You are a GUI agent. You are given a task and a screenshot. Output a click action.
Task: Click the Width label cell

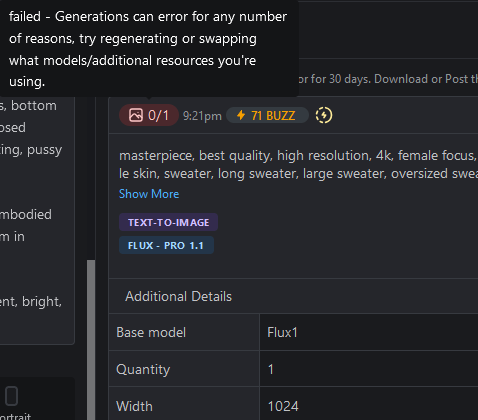pos(184,404)
